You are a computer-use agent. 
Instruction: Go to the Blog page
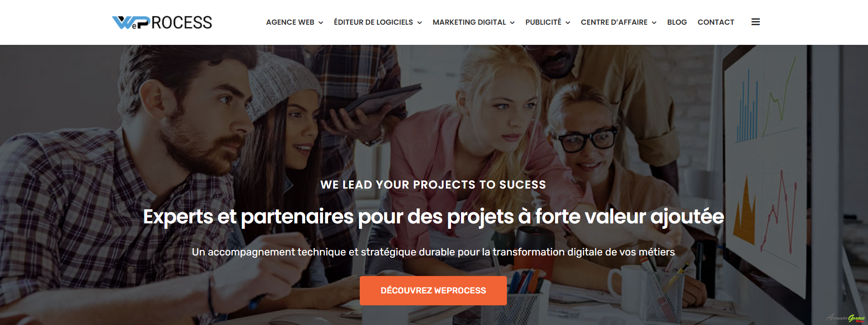[x=677, y=22]
